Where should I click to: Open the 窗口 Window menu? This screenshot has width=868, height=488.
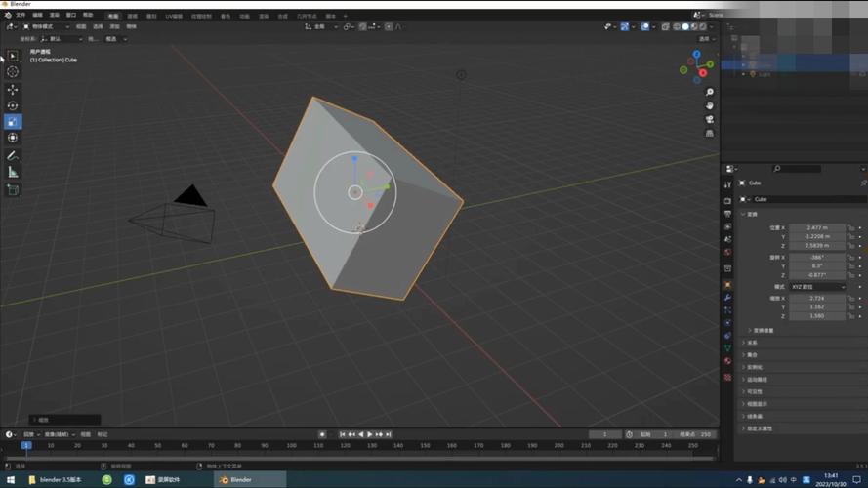[71, 15]
